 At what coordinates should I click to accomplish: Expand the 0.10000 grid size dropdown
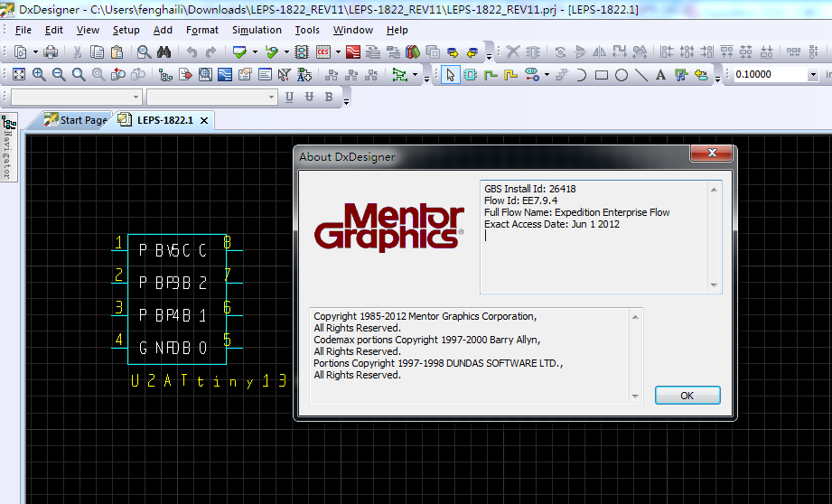click(813, 74)
